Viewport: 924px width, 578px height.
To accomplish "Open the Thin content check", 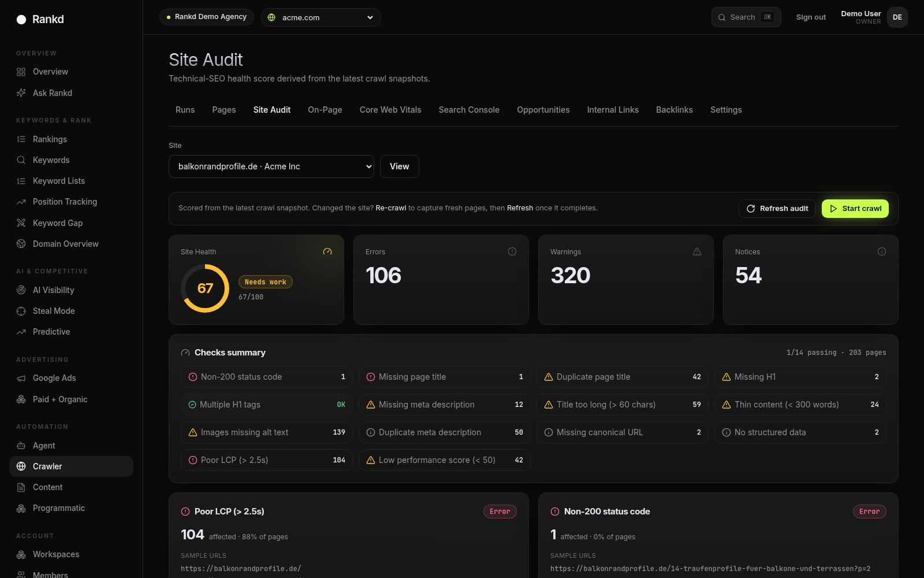I will (800, 405).
